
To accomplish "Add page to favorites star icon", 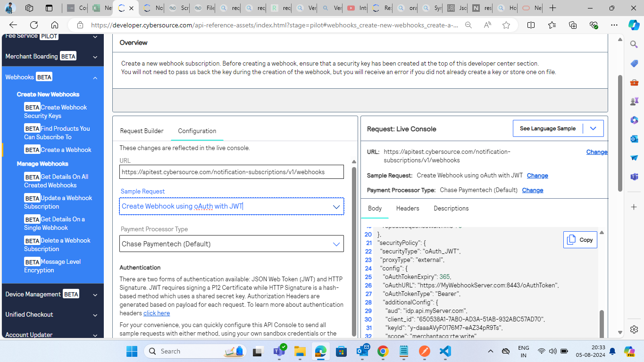I will click(506, 25).
